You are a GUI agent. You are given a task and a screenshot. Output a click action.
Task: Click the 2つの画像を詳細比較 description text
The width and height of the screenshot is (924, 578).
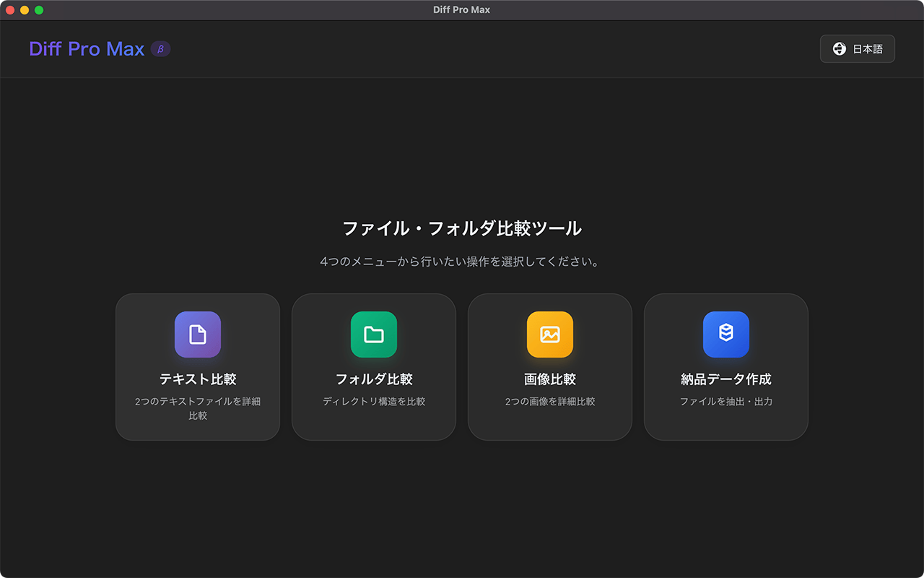(x=549, y=401)
